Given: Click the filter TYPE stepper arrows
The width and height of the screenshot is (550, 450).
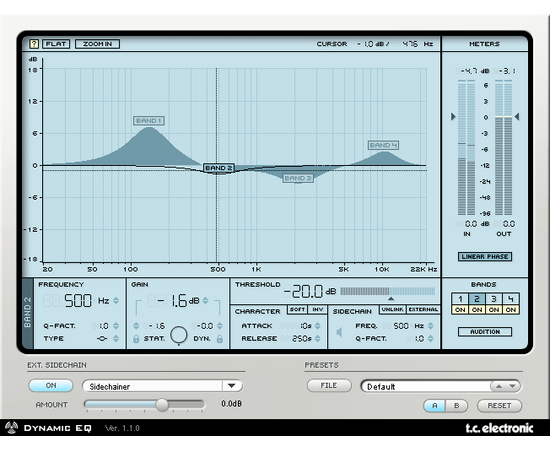Looking at the screenshot, I should click(x=116, y=339).
